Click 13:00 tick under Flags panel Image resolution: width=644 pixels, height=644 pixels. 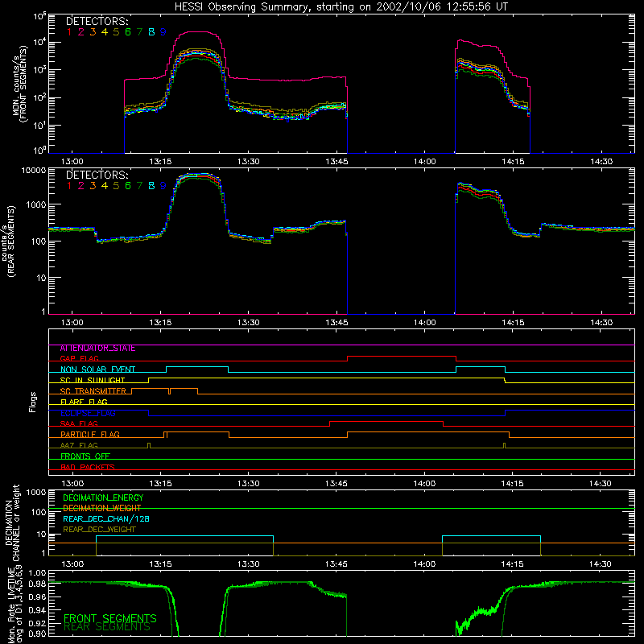(x=72, y=484)
